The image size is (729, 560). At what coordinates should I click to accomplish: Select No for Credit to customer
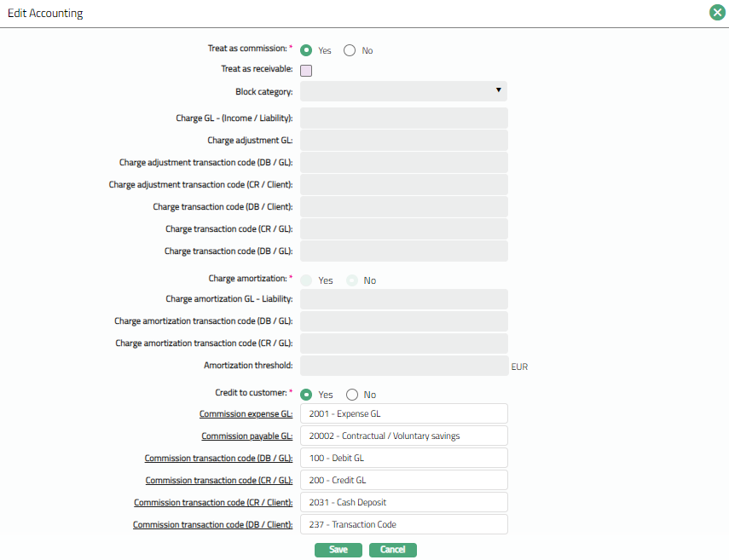click(x=351, y=395)
